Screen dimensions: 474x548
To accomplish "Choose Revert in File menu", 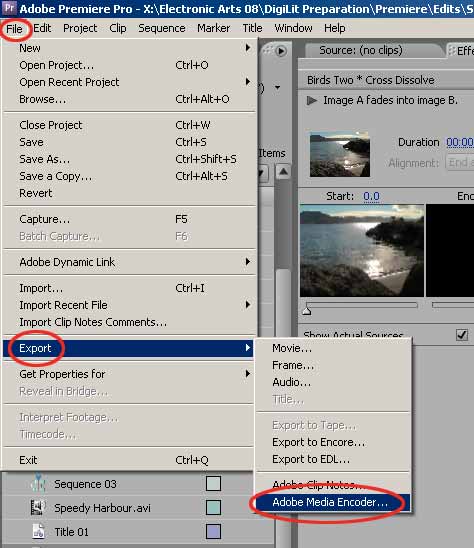I will click(129, 193).
